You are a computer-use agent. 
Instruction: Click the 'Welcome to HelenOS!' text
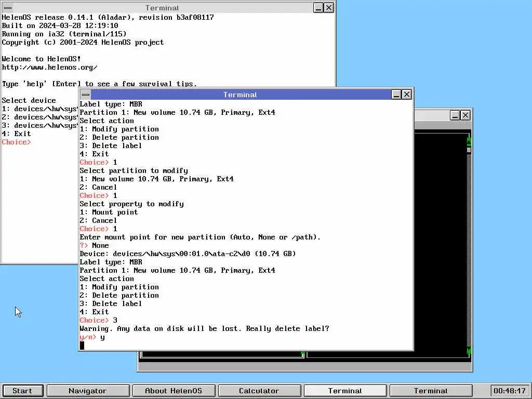[x=41, y=59]
